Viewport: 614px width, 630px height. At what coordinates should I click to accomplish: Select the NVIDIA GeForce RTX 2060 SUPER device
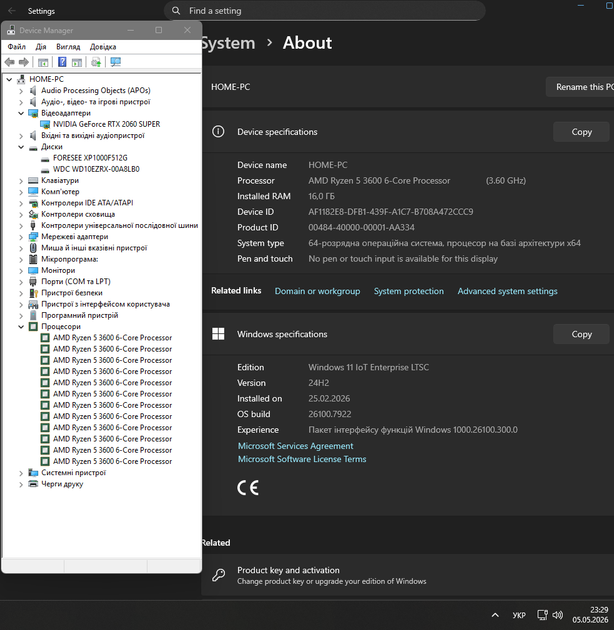[106, 124]
